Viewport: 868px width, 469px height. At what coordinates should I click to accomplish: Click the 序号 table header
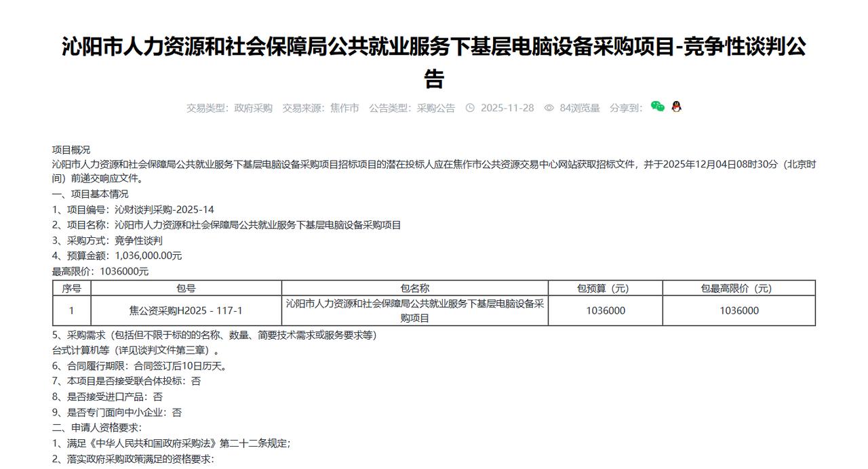71,288
